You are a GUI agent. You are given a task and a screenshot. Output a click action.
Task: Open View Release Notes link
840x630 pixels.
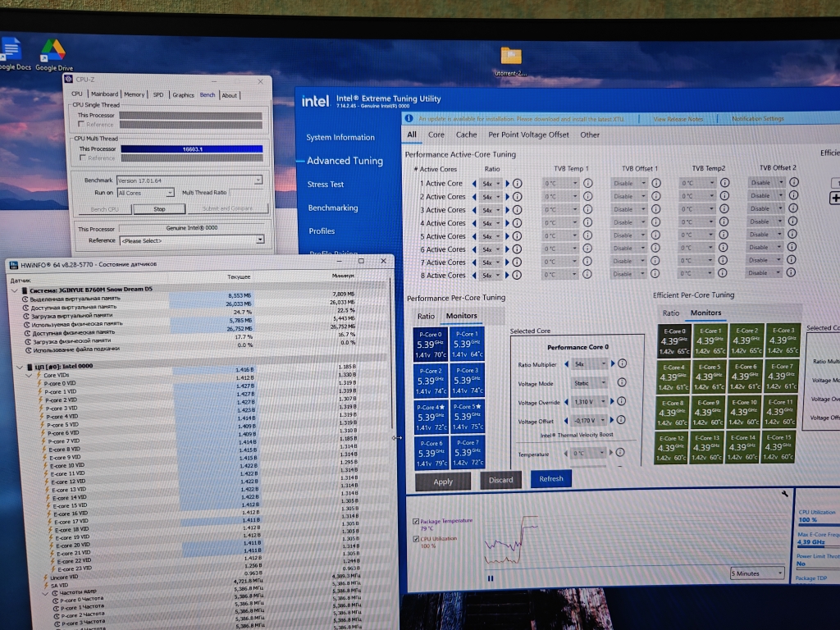coord(678,119)
